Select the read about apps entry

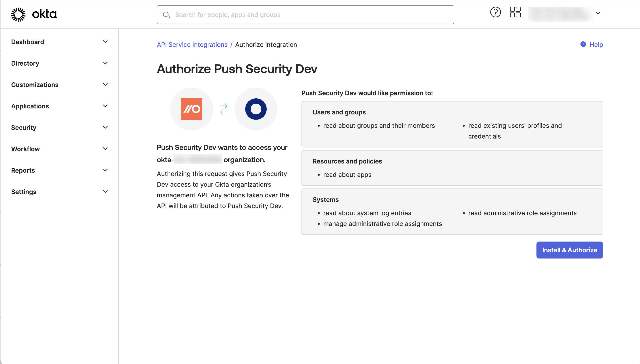point(347,175)
